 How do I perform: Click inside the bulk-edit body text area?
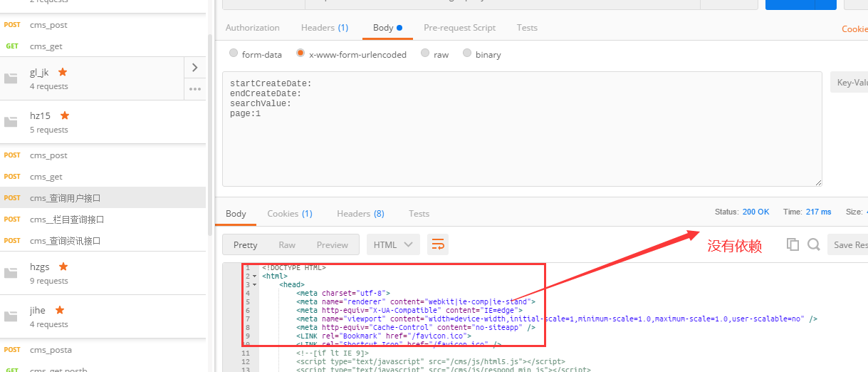tap(522, 129)
